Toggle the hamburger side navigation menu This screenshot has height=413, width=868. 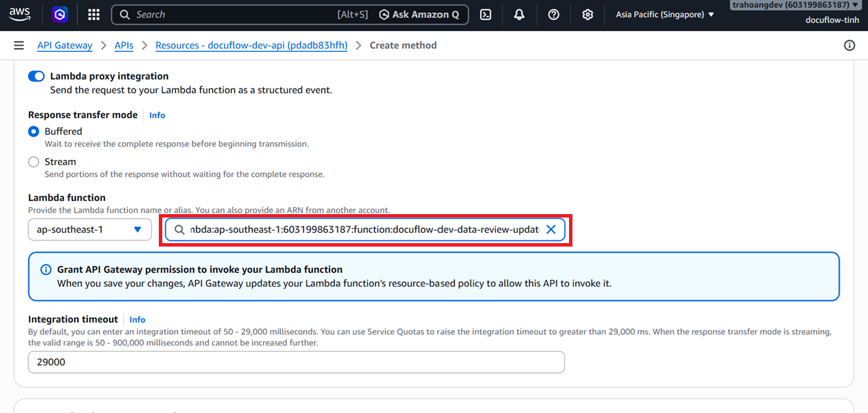point(19,46)
